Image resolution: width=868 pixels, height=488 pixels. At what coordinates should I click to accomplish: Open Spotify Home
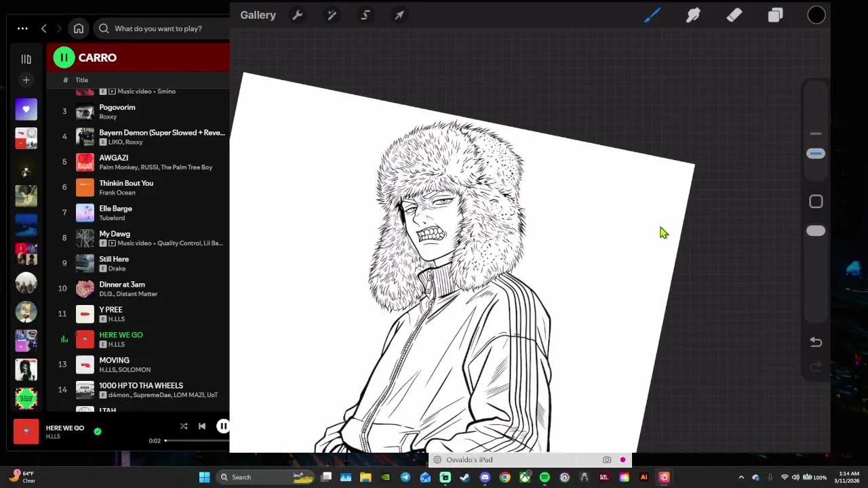79,28
